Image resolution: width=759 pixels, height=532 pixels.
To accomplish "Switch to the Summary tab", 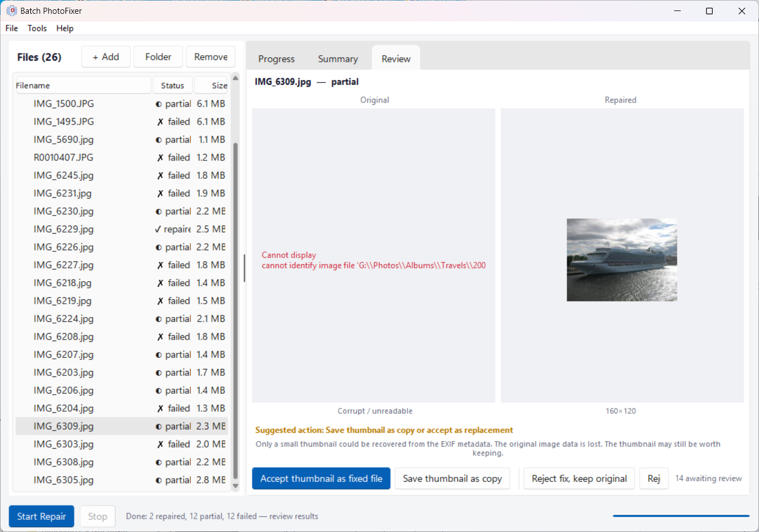I will (337, 58).
